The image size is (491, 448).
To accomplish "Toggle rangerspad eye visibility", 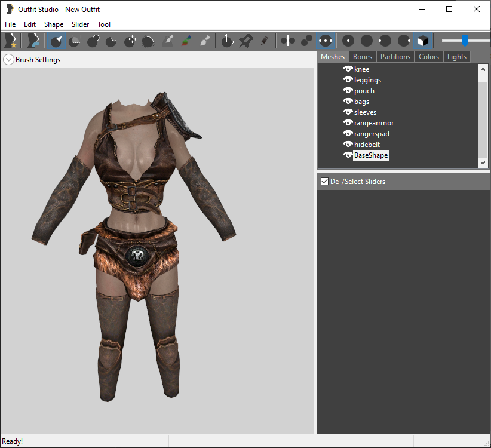I will 348,133.
